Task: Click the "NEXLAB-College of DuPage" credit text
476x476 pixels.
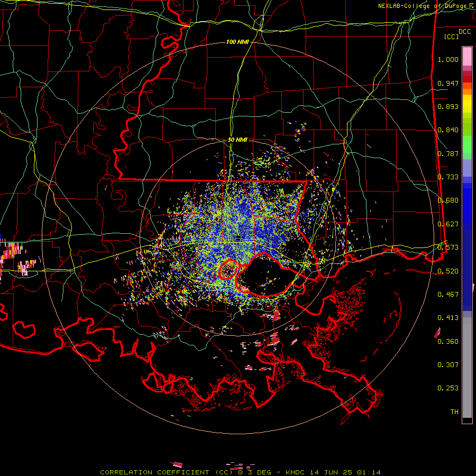Action: [423, 6]
